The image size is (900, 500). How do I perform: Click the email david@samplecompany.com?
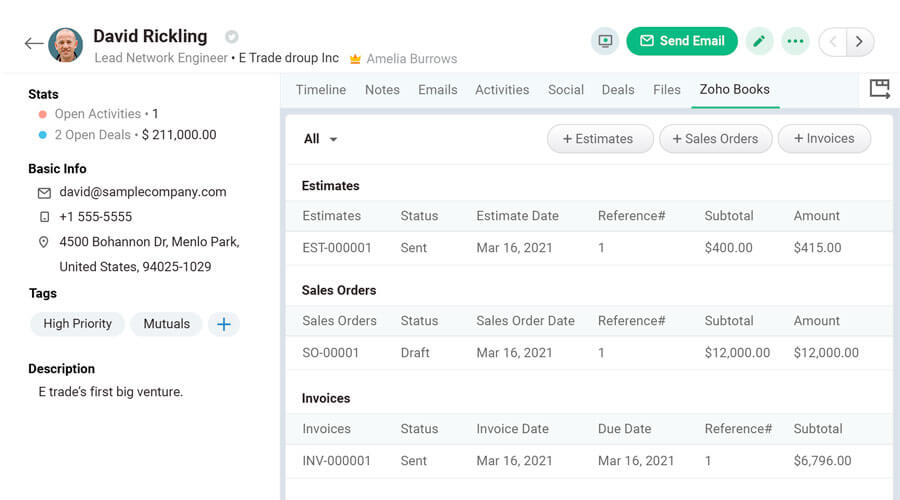point(143,192)
